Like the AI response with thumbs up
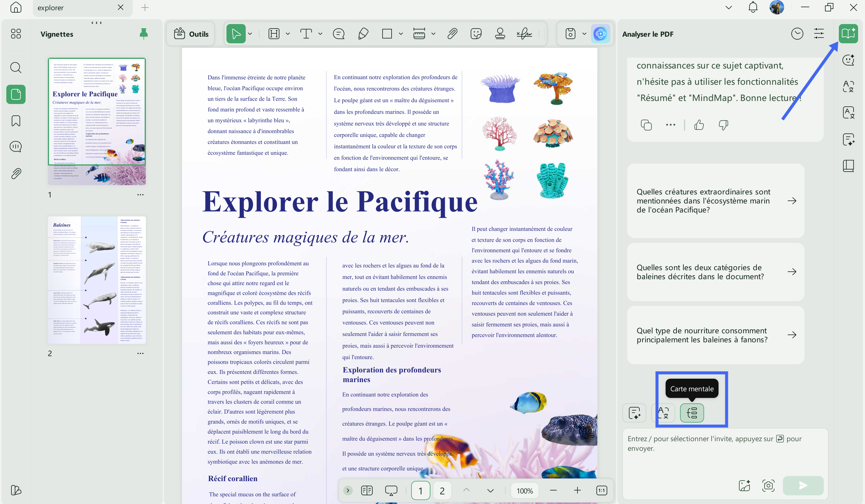Image resolution: width=865 pixels, height=504 pixels. [x=699, y=125]
